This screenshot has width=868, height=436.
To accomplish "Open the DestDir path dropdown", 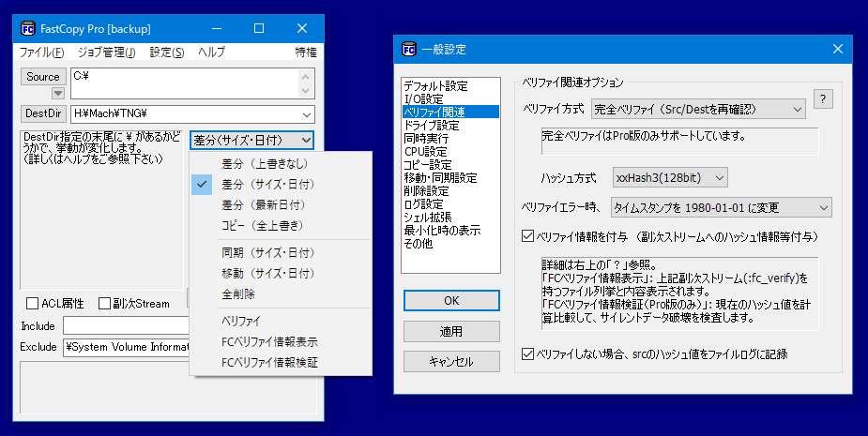I will pos(307,114).
